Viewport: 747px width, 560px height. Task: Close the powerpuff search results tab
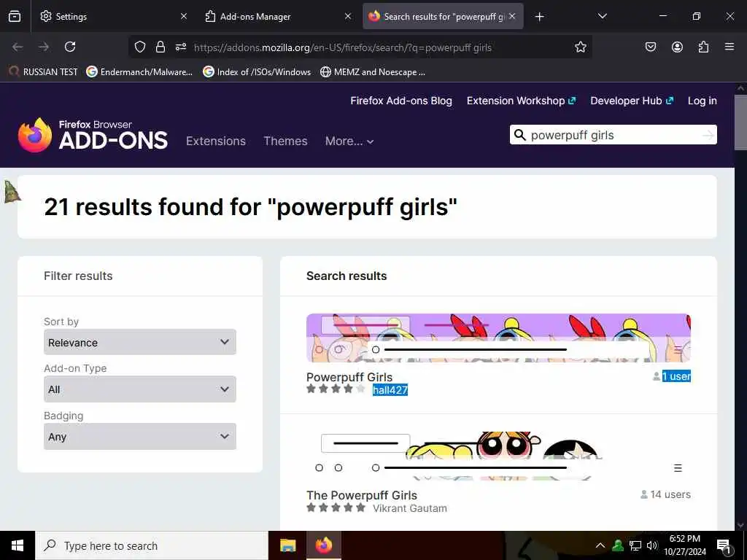[512, 16]
